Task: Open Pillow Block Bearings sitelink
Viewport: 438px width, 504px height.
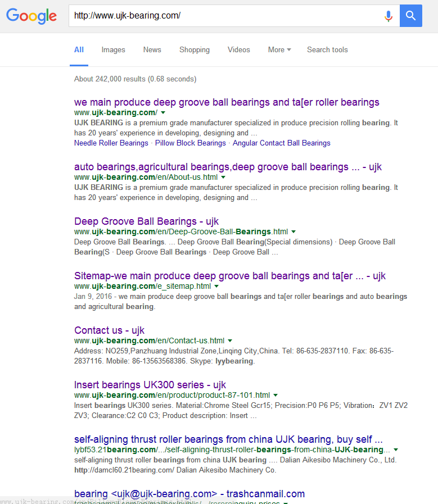Action: [191, 143]
